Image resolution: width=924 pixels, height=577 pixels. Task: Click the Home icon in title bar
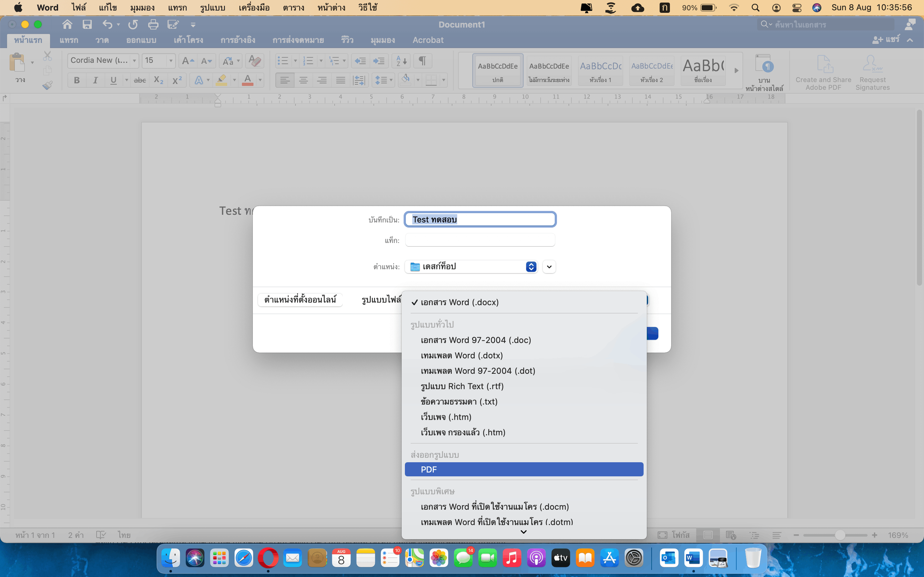[67, 25]
